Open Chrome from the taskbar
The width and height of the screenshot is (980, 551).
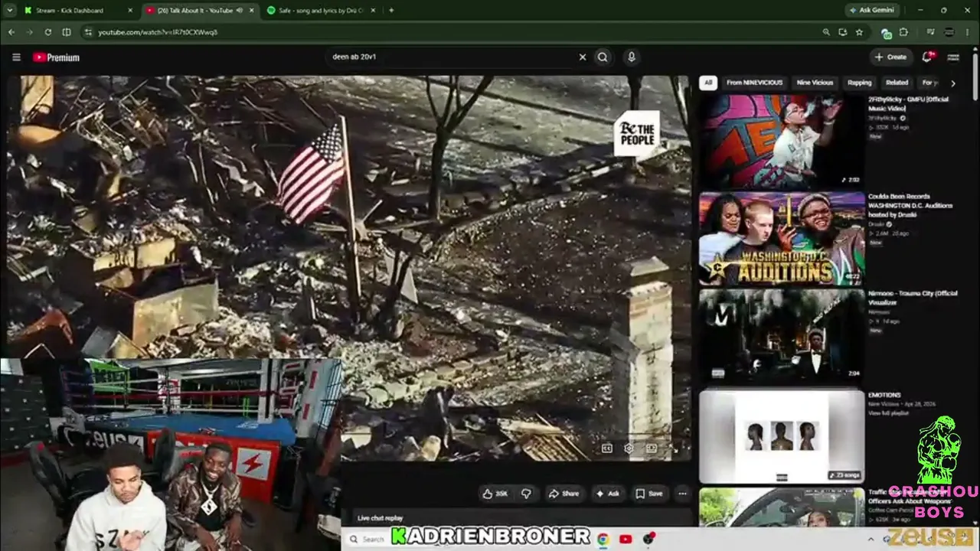click(x=603, y=540)
